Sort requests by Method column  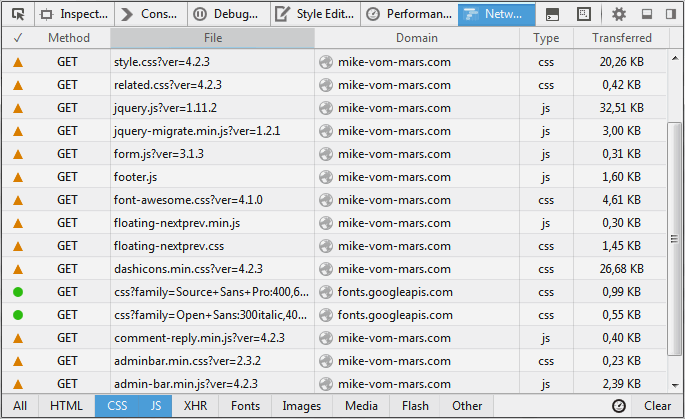pos(69,38)
